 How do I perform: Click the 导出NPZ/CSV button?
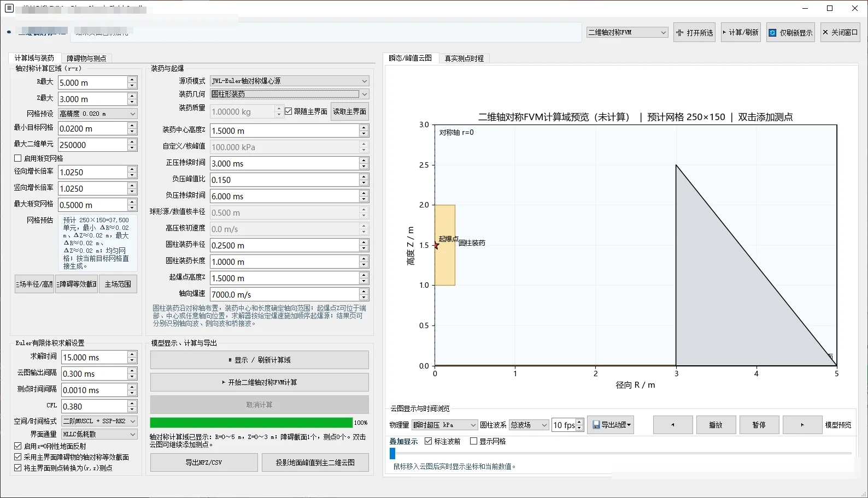(204, 463)
